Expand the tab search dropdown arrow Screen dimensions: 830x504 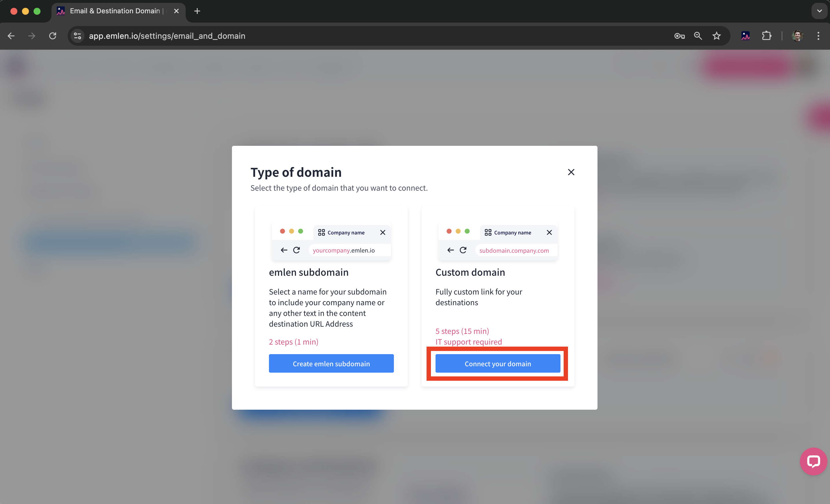pos(819,11)
